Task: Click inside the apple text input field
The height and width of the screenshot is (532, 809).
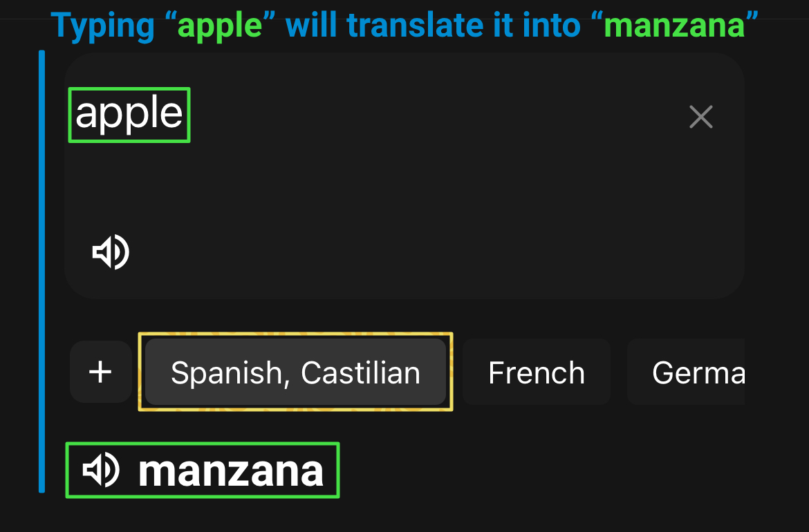Action: pos(129,115)
